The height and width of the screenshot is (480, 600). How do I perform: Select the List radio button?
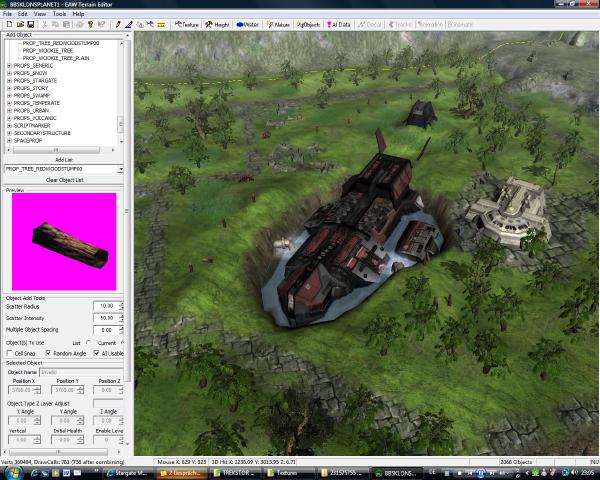coord(89,343)
